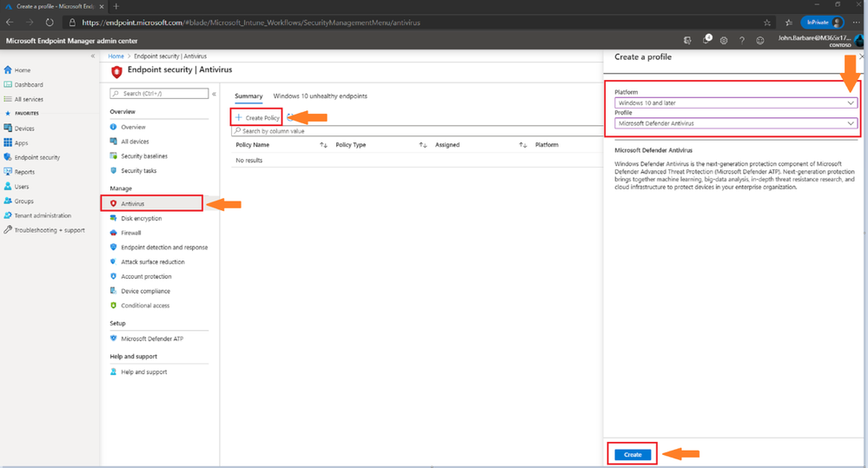Open a new browser tab

pyautogui.click(x=116, y=7)
